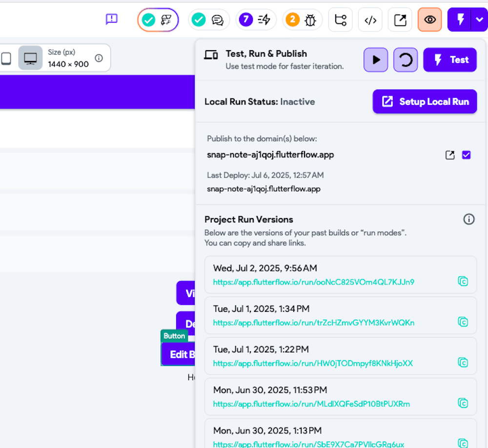The width and height of the screenshot is (488, 448).
Task: Click the purple Test button
Action: tap(450, 60)
